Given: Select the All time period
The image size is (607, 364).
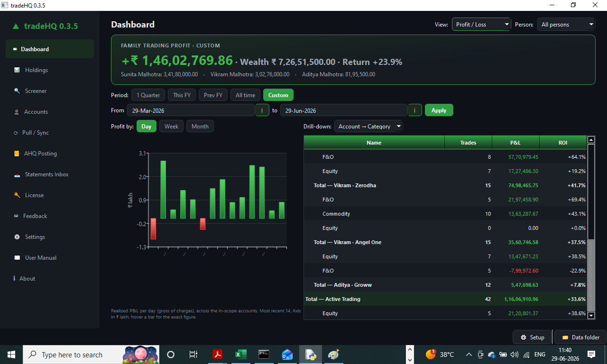Looking at the screenshot, I should click(246, 95).
